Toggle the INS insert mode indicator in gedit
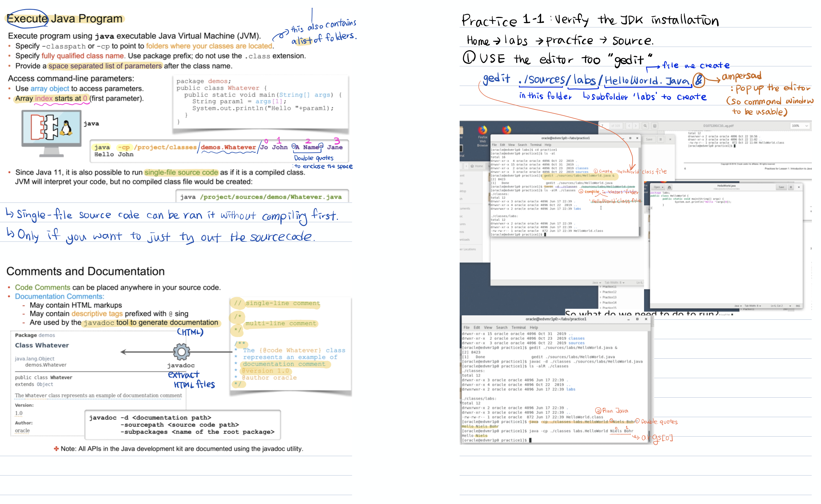Image resolution: width=821 pixels, height=504 pixels. tap(798, 306)
